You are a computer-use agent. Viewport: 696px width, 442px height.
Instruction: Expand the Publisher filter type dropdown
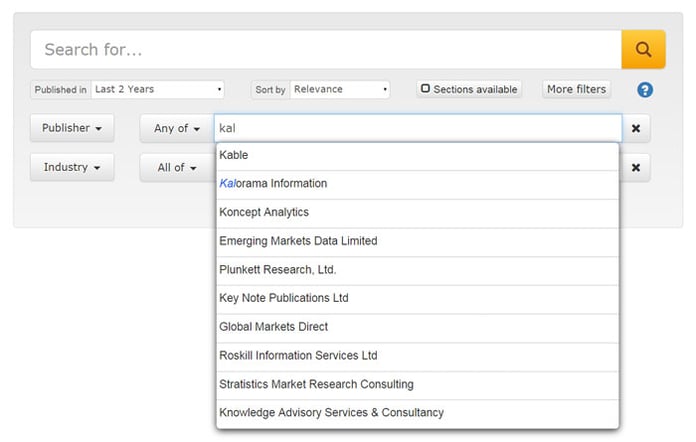(x=72, y=128)
